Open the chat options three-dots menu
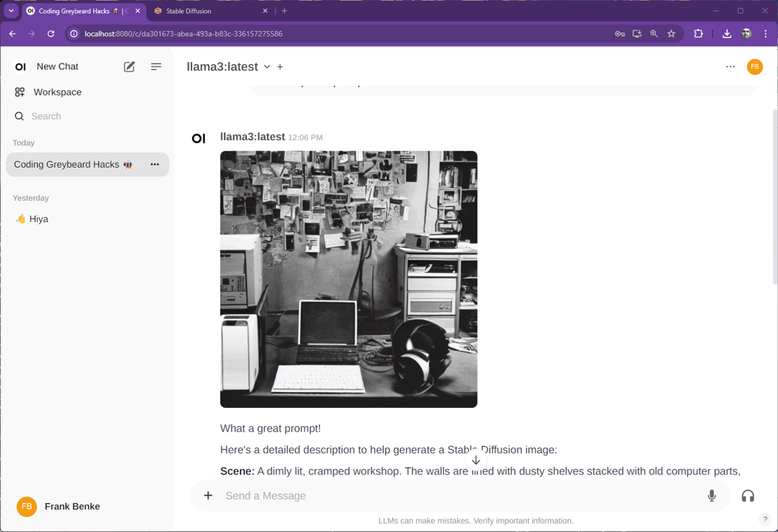Image resolution: width=778 pixels, height=532 pixels. (x=730, y=66)
